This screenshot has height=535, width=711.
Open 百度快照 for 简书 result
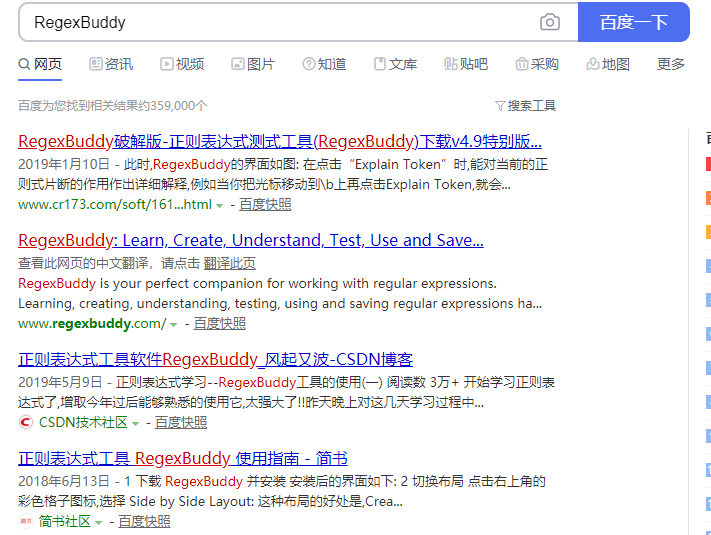tap(144, 521)
